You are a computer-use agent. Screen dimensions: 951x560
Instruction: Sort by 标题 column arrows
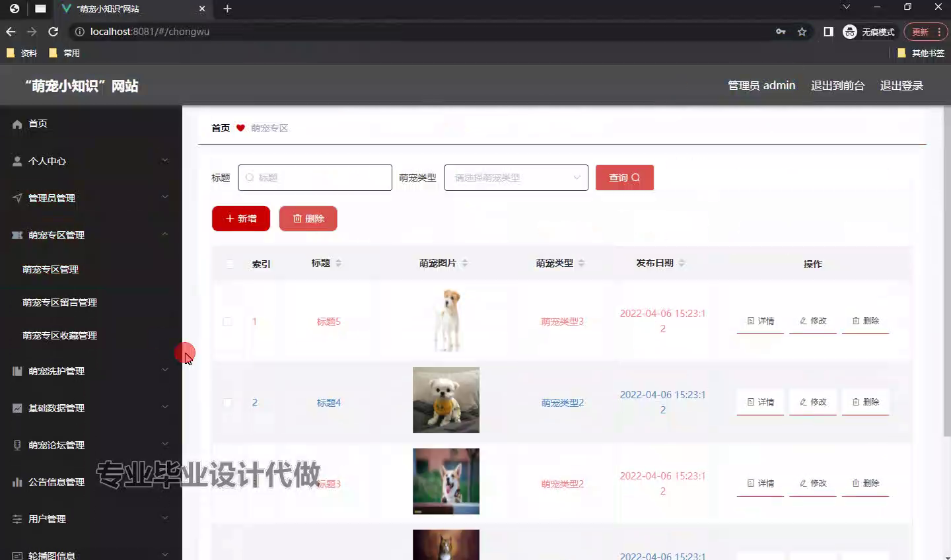338,263
